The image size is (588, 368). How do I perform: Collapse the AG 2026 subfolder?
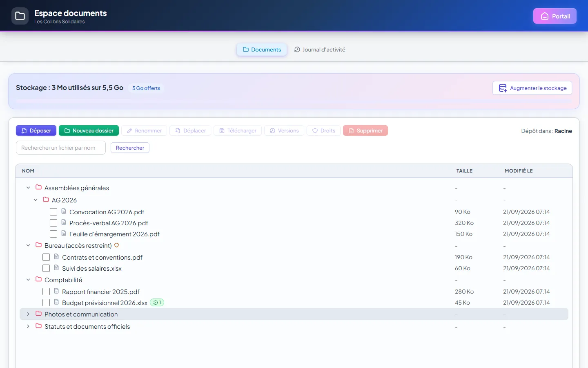(36, 200)
